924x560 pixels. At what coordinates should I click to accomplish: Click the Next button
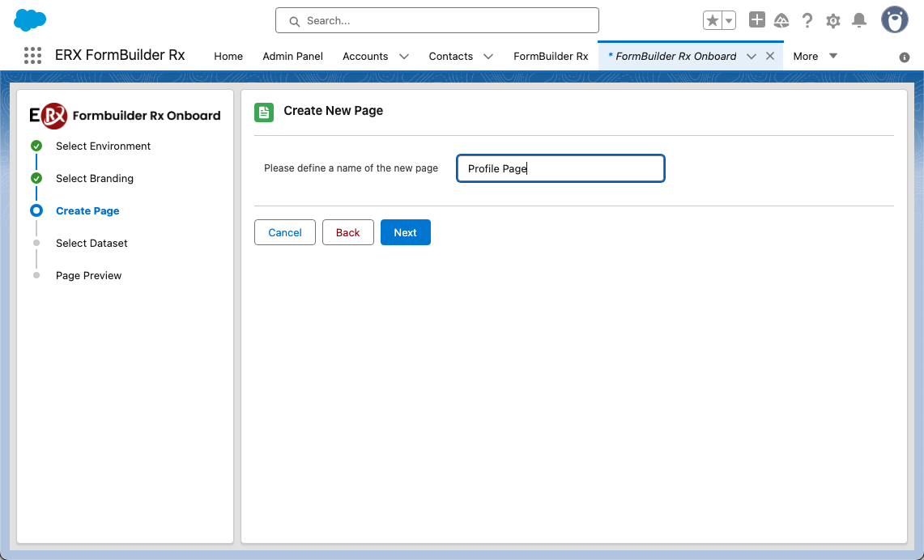(x=405, y=232)
